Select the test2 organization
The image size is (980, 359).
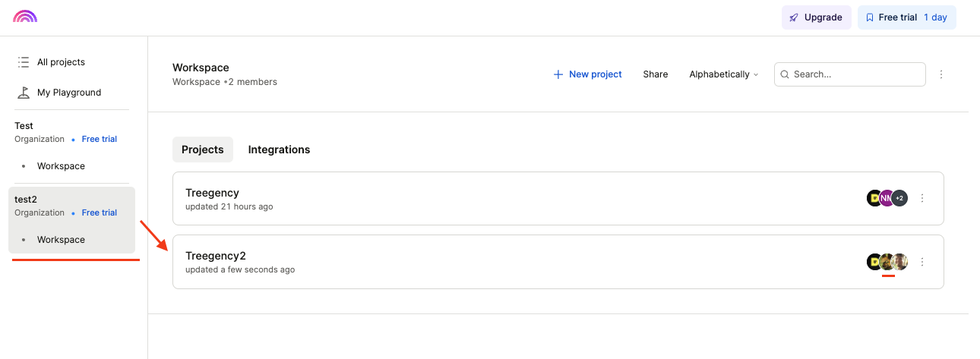click(26, 200)
